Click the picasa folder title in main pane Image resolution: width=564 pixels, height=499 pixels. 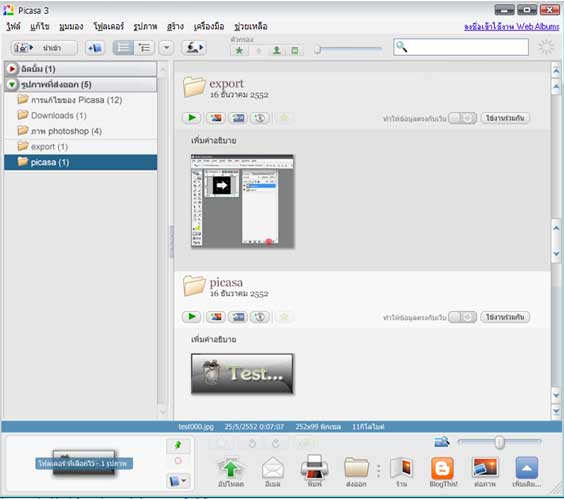pos(226,282)
